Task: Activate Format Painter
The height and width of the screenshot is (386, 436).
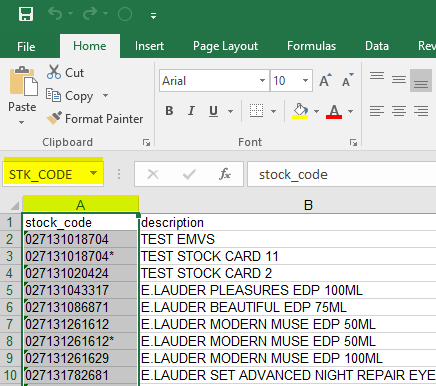Action: click(x=95, y=119)
